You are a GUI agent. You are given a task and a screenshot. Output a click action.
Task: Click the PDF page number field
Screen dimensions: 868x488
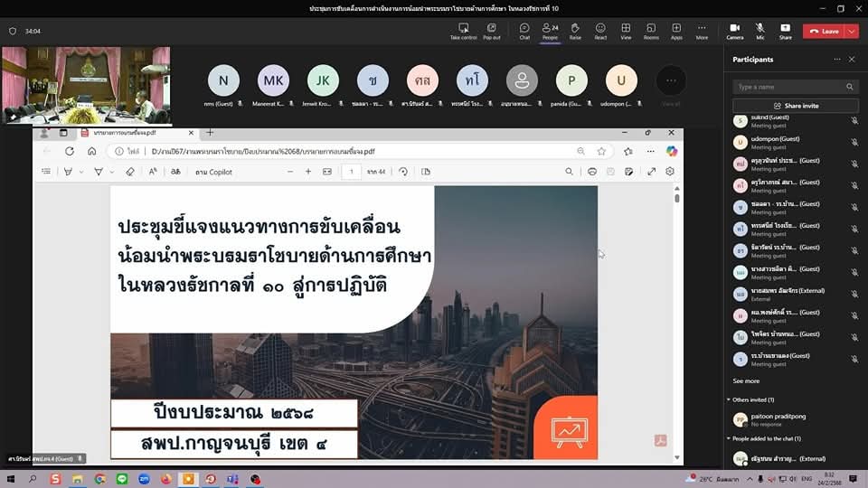[351, 172]
